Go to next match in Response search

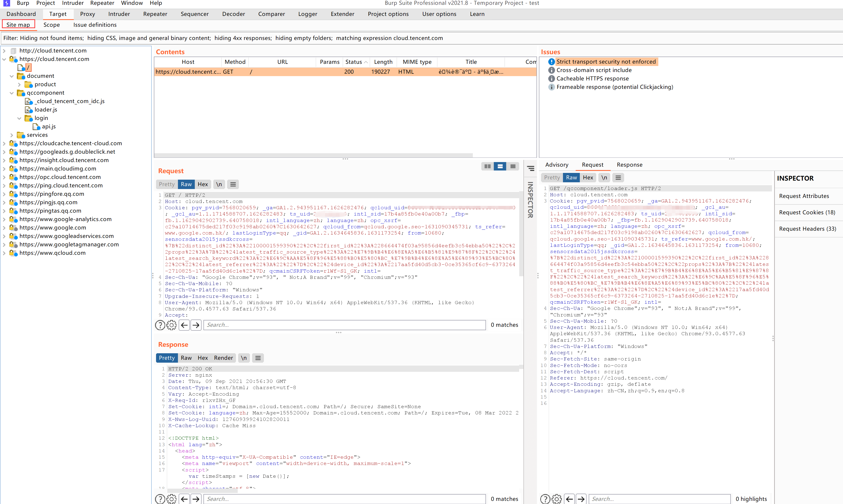[196, 499]
